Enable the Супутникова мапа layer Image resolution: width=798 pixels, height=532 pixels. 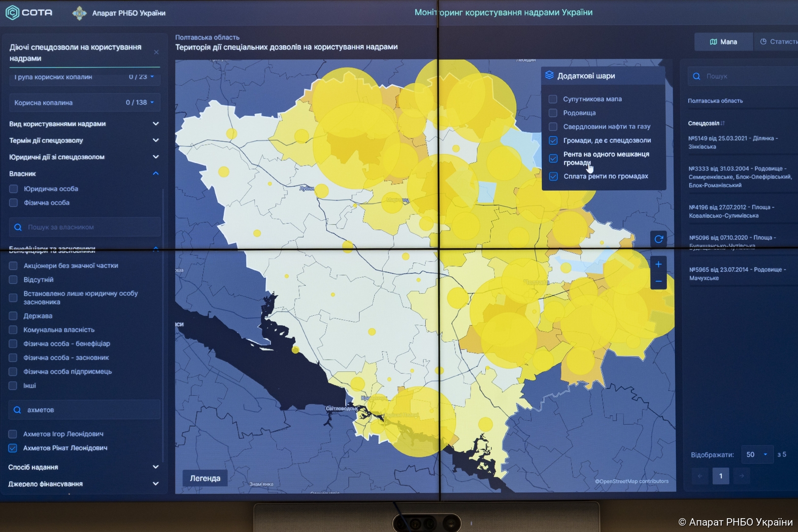[553, 99]
